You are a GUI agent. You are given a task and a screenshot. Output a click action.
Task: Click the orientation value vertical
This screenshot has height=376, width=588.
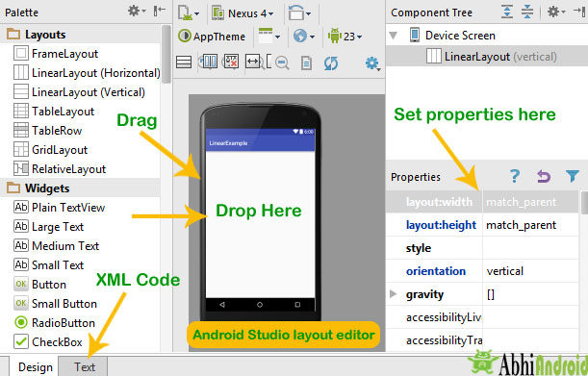click(530, 271)
